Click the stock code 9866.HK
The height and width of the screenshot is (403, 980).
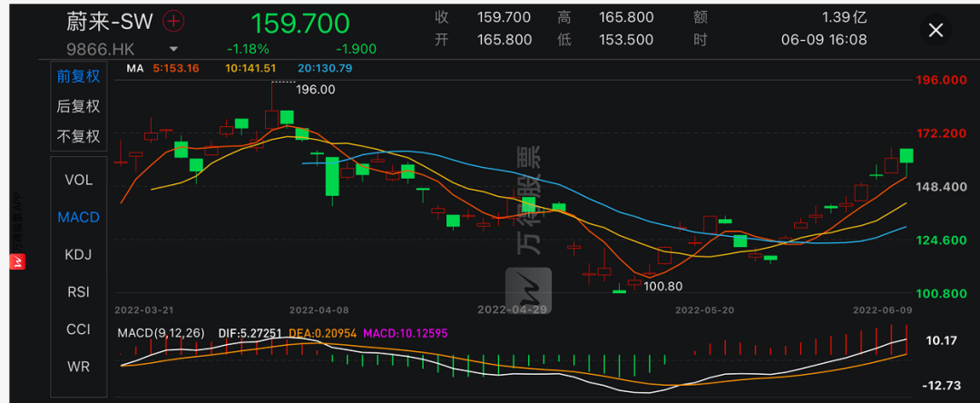101,49
